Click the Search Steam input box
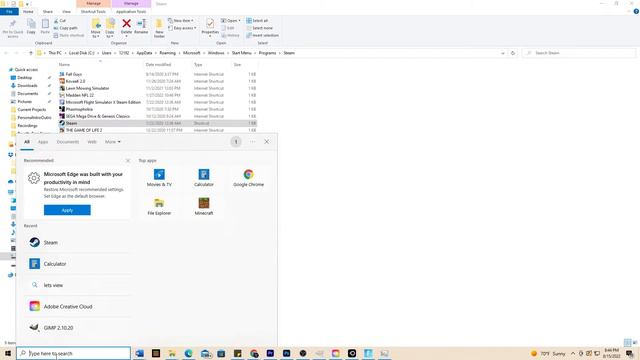640x360 pixels. click(x=579, y=53)
